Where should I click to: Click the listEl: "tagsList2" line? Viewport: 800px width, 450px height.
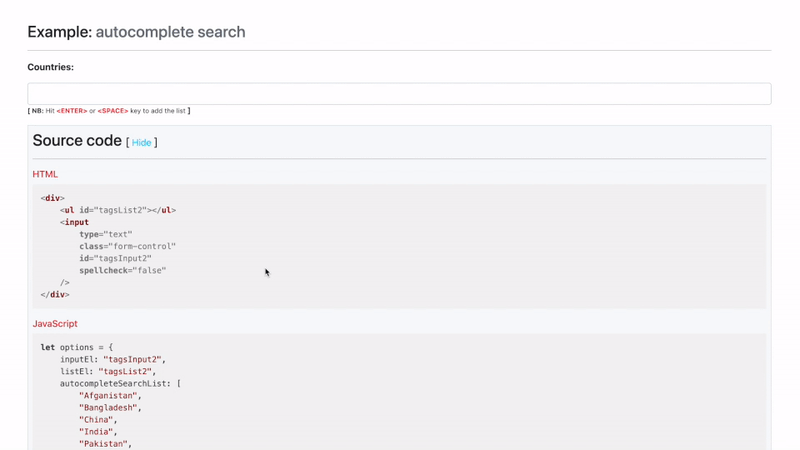(108, 371)
